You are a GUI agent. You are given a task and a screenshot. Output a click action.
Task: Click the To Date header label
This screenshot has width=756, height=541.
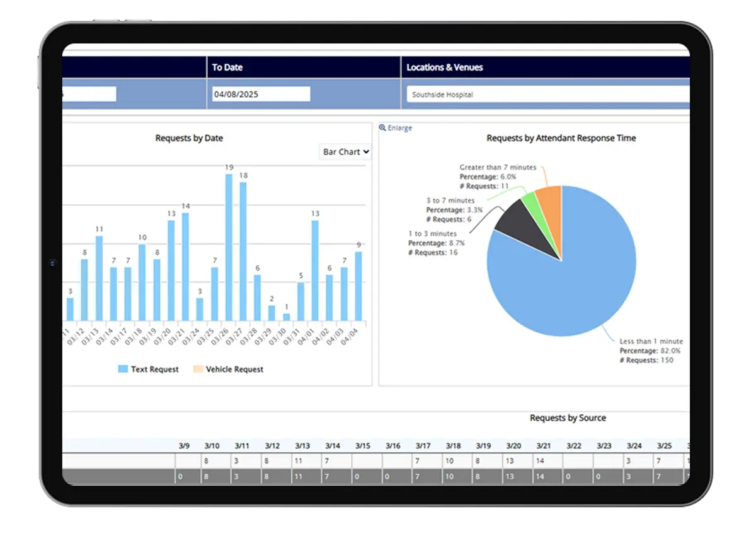[227, 67]
